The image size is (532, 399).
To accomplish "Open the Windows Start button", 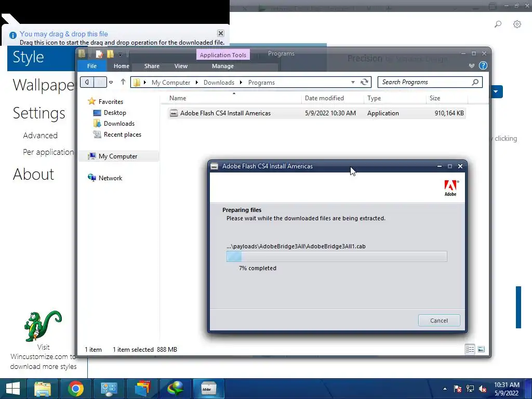I will (x=13, y=389).
